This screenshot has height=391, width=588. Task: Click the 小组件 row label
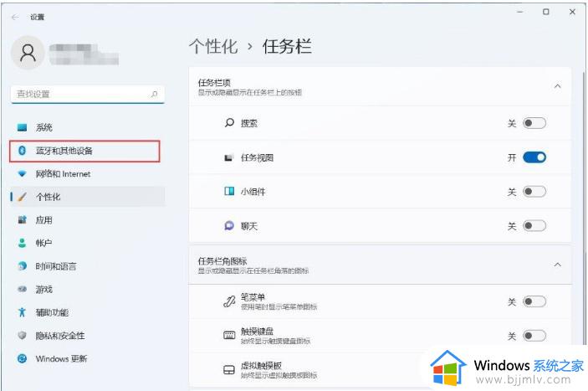[x=253, y=192]
